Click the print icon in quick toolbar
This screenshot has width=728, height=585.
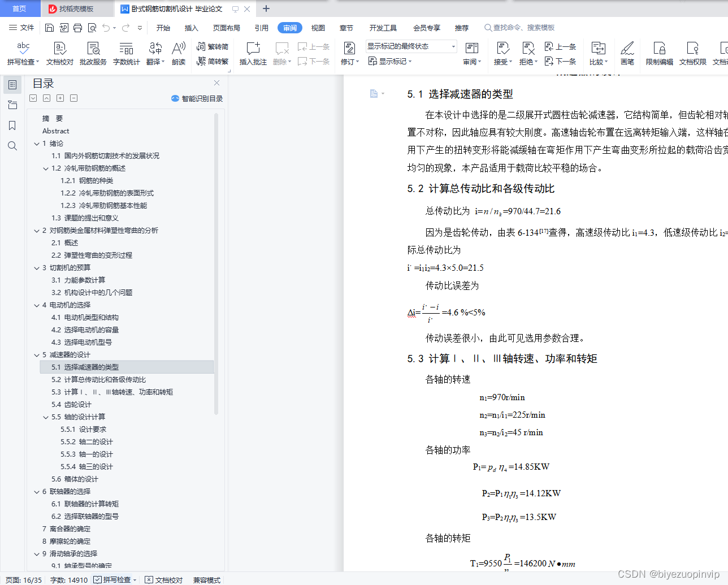[x=77, y=28]
